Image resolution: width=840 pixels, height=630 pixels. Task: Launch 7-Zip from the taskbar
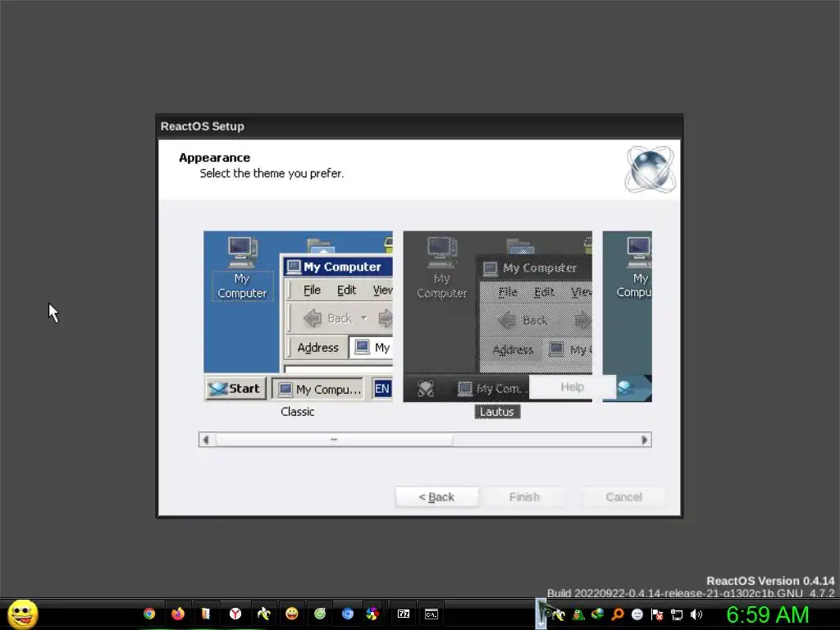[x=404, y=614]
